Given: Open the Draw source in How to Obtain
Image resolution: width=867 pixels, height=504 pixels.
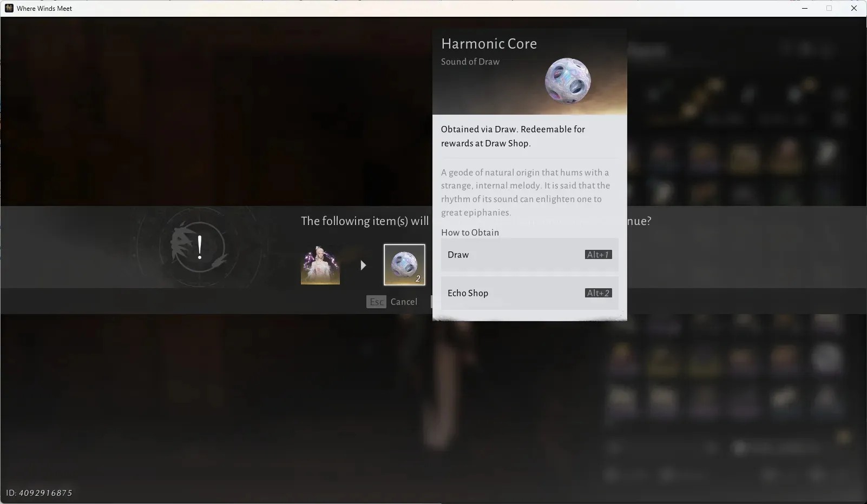Looking at the screenshot, I should (x=529, y=255).
